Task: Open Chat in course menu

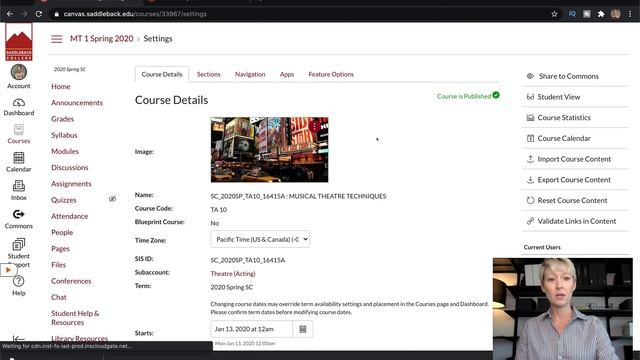Action: pyautogui.click(x=59, y=297)
